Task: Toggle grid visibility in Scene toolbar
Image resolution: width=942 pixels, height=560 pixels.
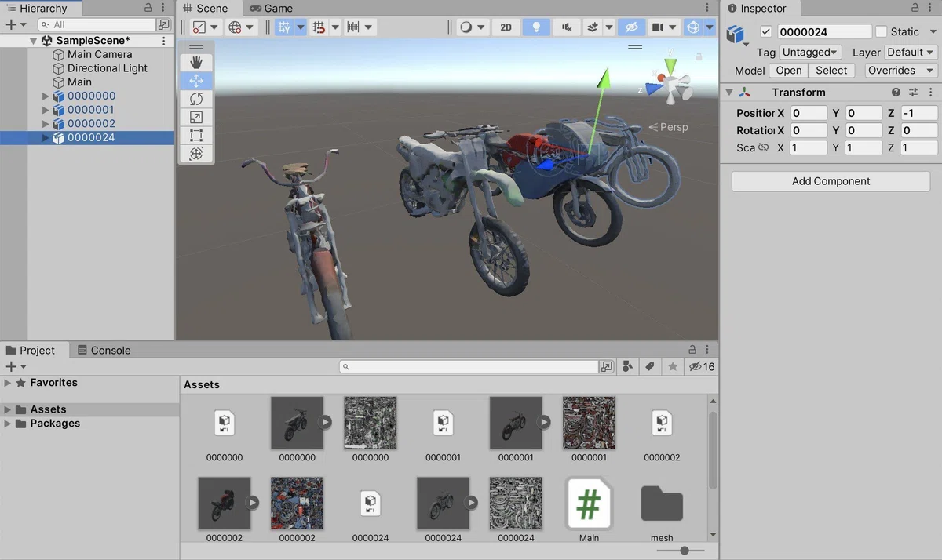Action: click(x=283, y=27)
